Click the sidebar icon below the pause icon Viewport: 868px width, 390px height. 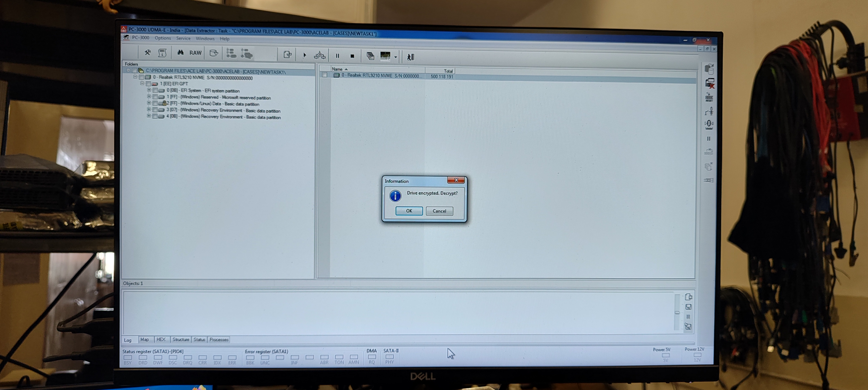[708, 152]
